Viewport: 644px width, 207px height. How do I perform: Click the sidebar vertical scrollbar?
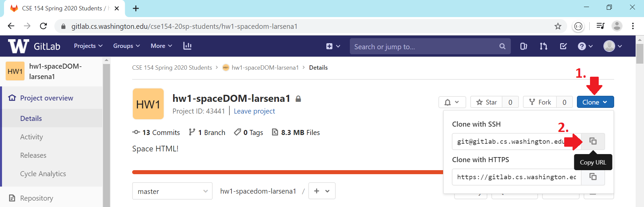pyautogui.click(x=106, y=134)
